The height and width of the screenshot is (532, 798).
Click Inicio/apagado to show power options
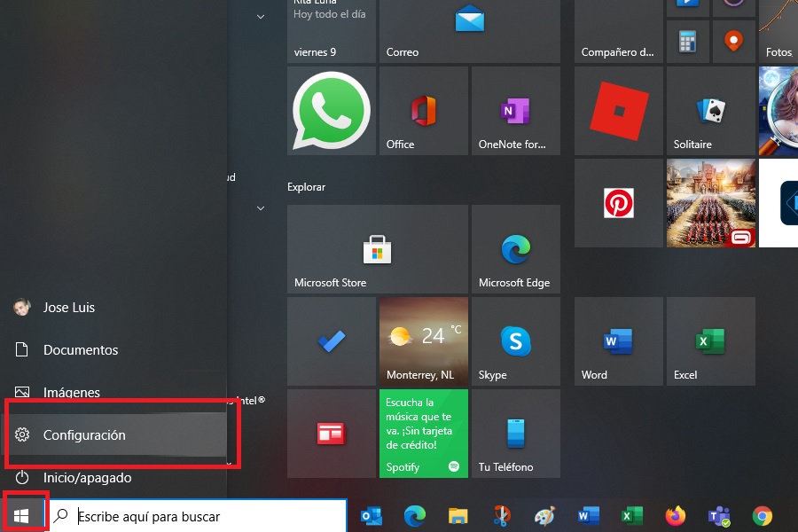point(85,477)
